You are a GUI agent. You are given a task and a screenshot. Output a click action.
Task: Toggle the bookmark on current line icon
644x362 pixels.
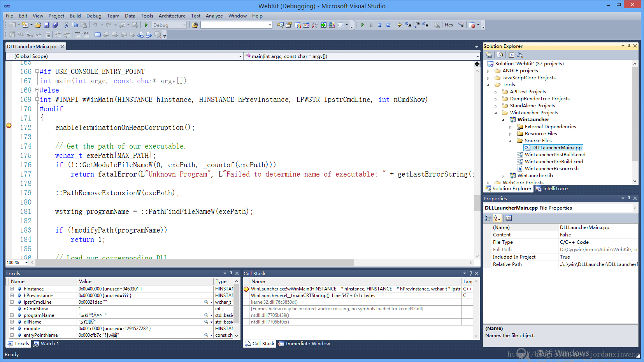click(98, 35)
